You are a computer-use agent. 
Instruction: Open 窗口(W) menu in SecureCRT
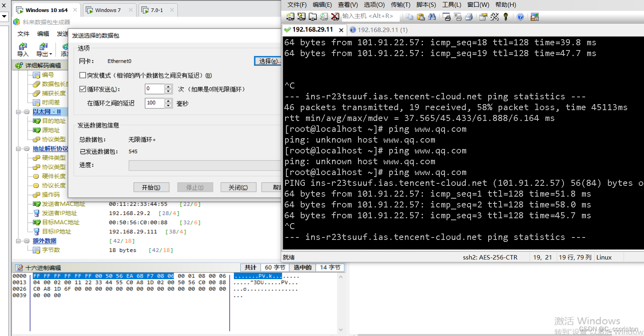[x=478, y=5]
